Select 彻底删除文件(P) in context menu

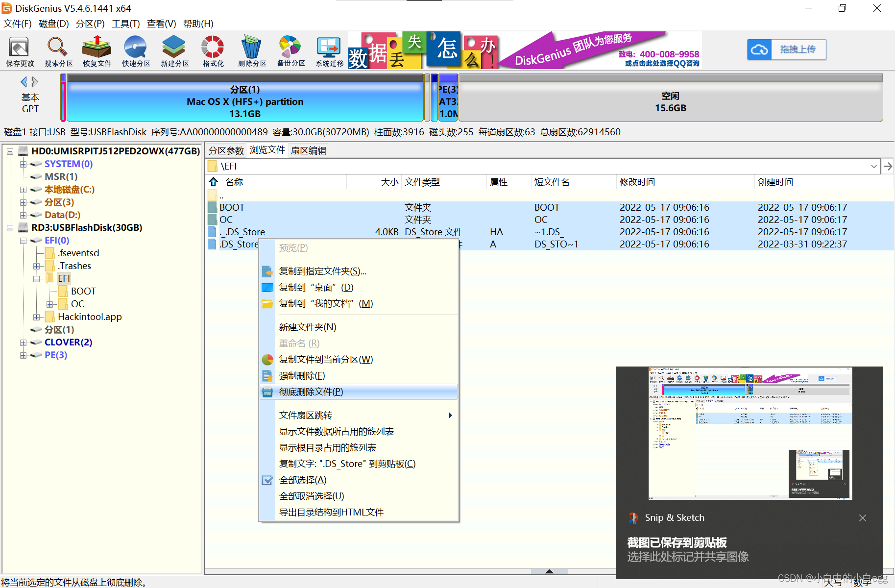coord(359,392)
